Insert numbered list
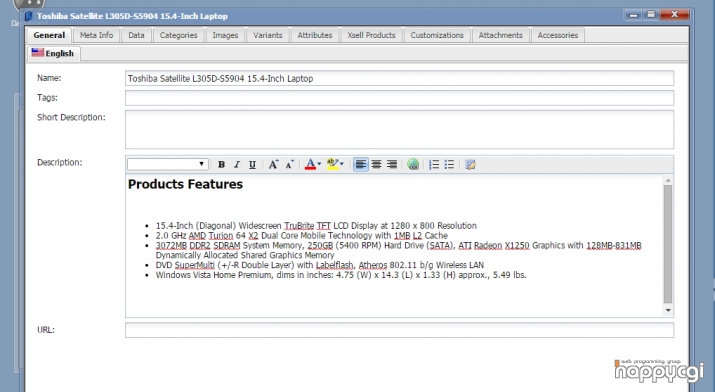This screenshot has height=392, width=715. (434, 165)
